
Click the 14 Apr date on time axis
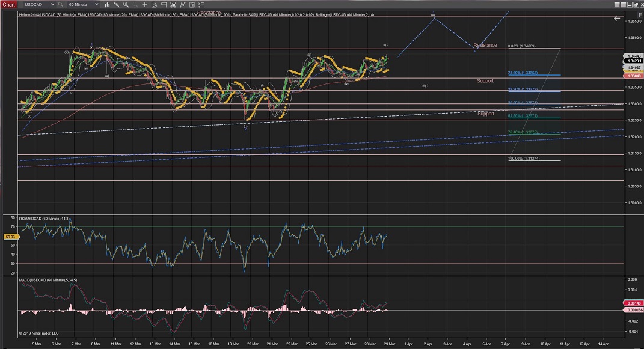(603, 344)
